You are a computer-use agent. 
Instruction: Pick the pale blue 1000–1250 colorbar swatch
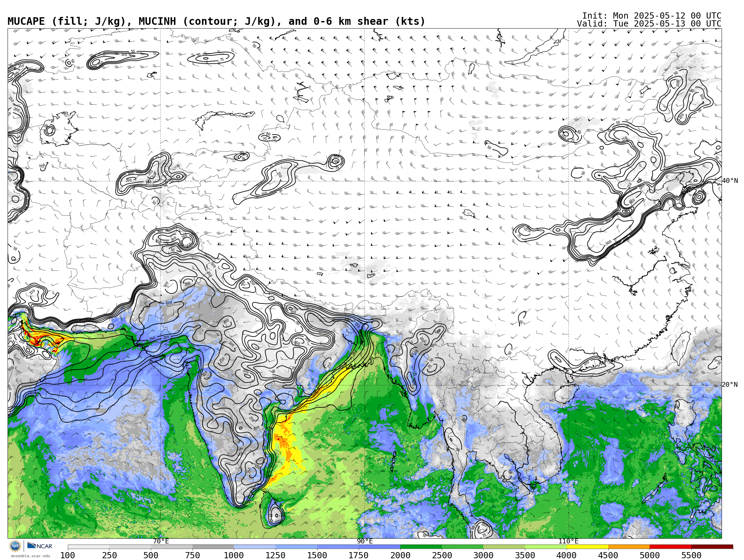click(255, 547)
